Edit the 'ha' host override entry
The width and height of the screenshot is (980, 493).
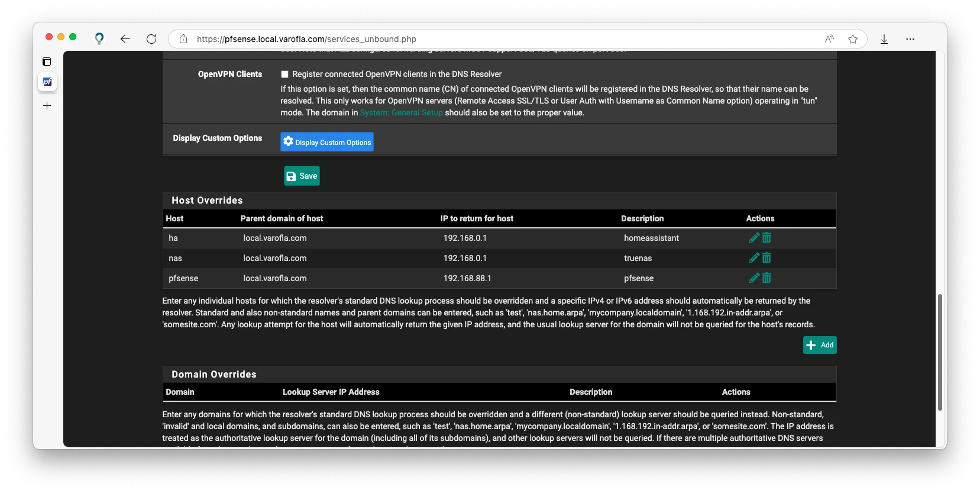tap(754, 238)
